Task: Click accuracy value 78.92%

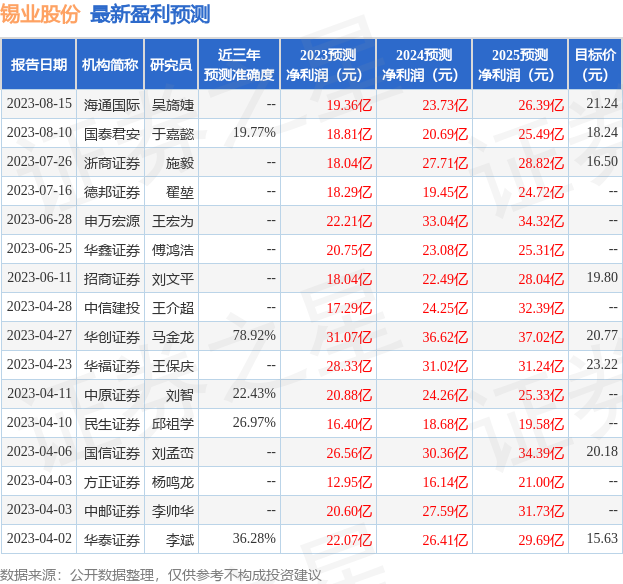Action: tap(254, 335)
